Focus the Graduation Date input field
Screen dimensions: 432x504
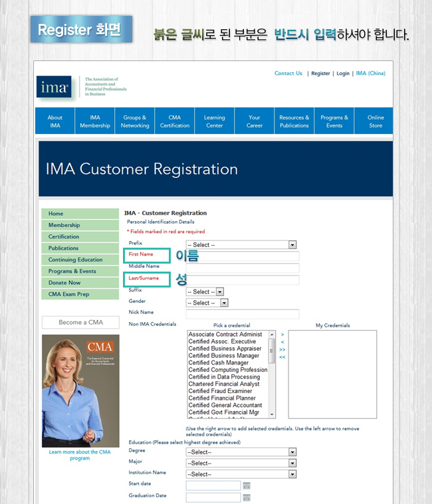coord(213,497)
